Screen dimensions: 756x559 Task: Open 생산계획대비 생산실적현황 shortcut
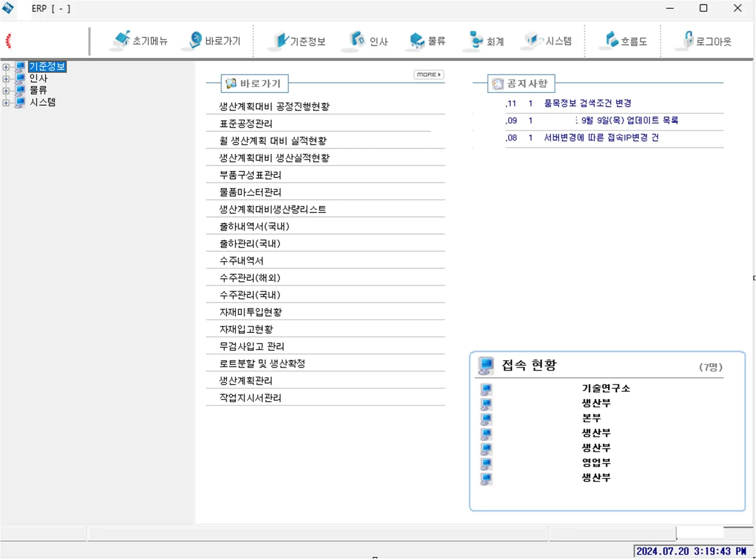coord(274,158)
